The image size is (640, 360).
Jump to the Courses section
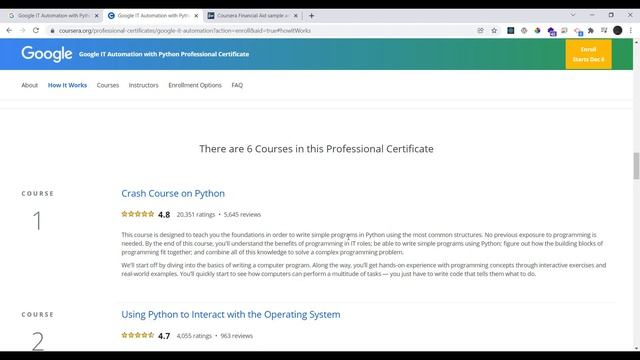(x=108, y=85)
